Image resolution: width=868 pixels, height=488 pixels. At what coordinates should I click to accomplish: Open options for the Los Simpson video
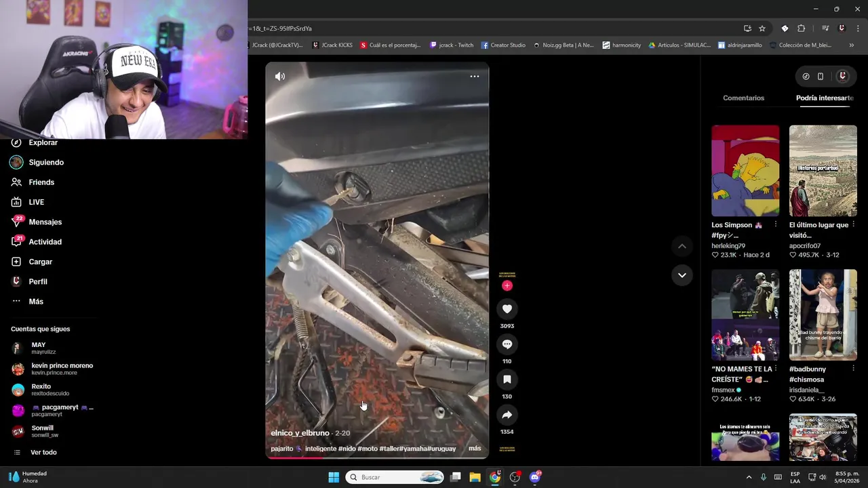(x=776, y=224)
